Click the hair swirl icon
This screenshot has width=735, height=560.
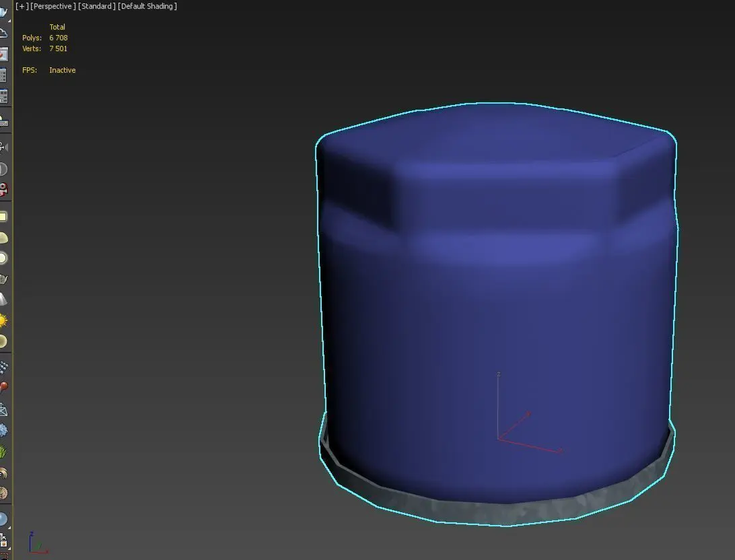click(3, 473)
